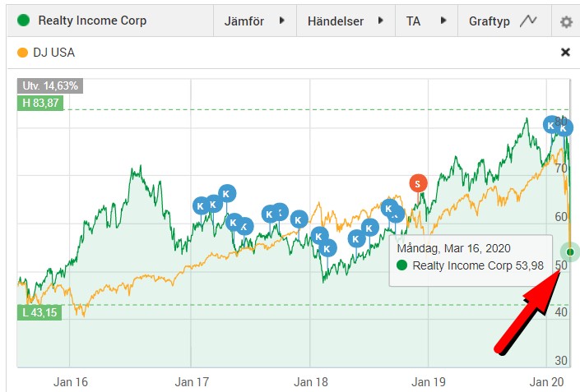Image resolution: width=580 pixels, height=392 pixels.
Task: Click the orange DJ USA color dot
Action: coord(22,53)
